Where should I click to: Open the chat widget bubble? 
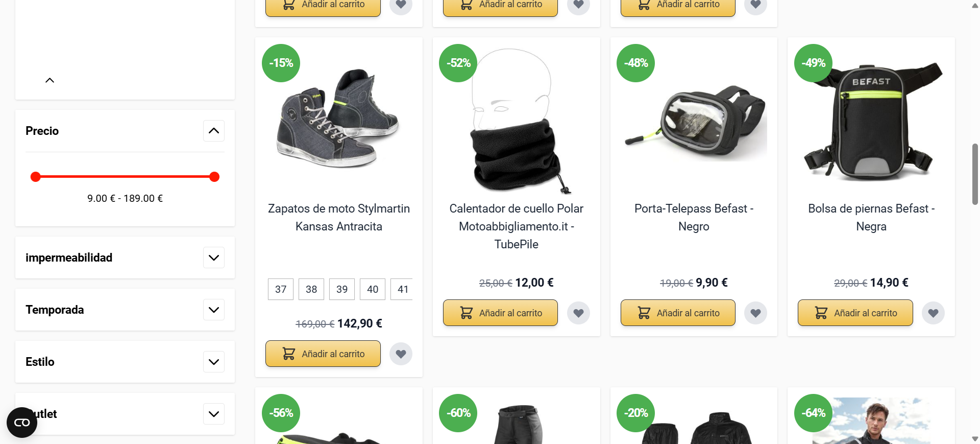(21, 422)
